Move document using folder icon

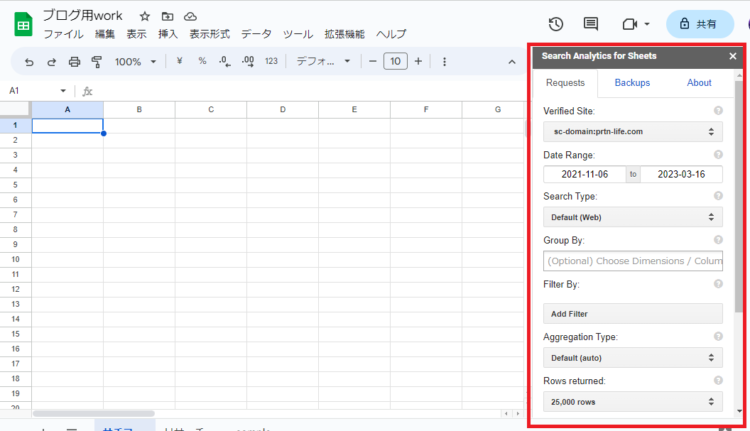167,17
